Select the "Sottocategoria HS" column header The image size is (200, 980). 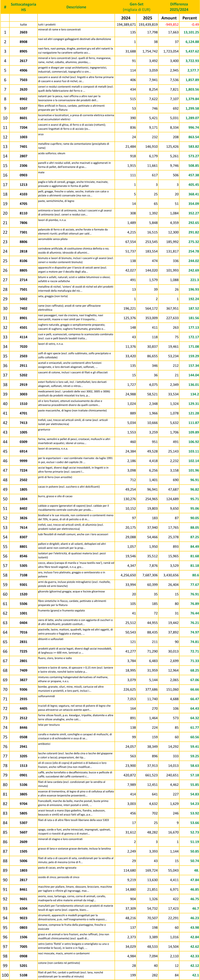pos(23,7)
